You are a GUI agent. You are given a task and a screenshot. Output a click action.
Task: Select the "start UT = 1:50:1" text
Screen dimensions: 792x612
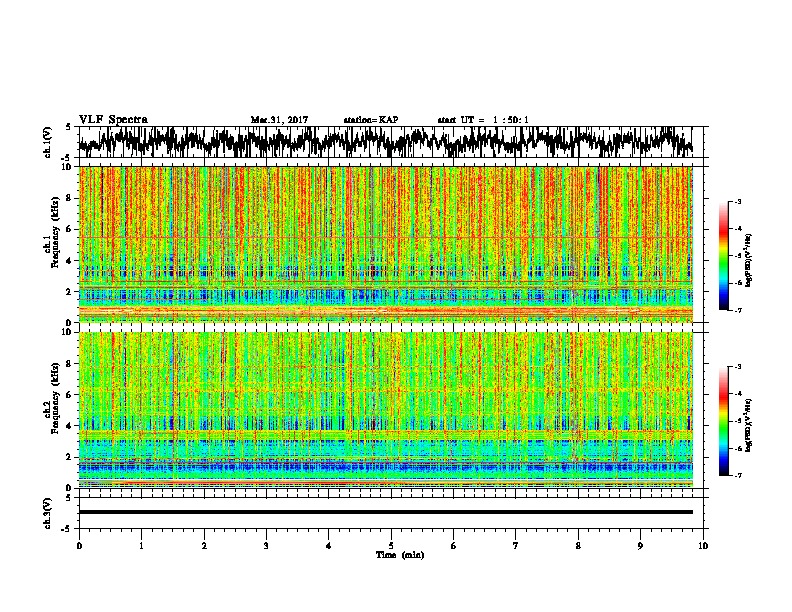[x=483, y=120]
